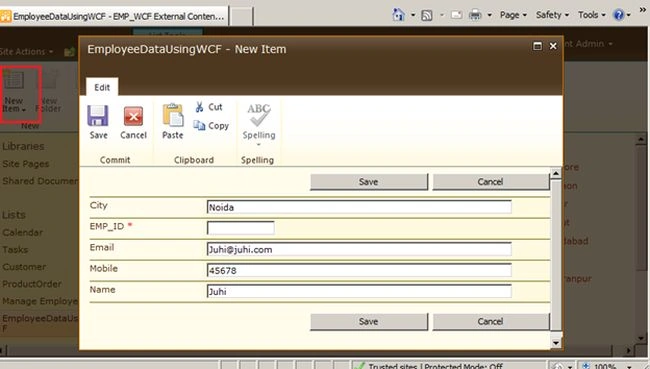Image resolution: width=650 pixels, height=369 pixels.
Task: Click the Mobile input field
Action: point(359,270)
